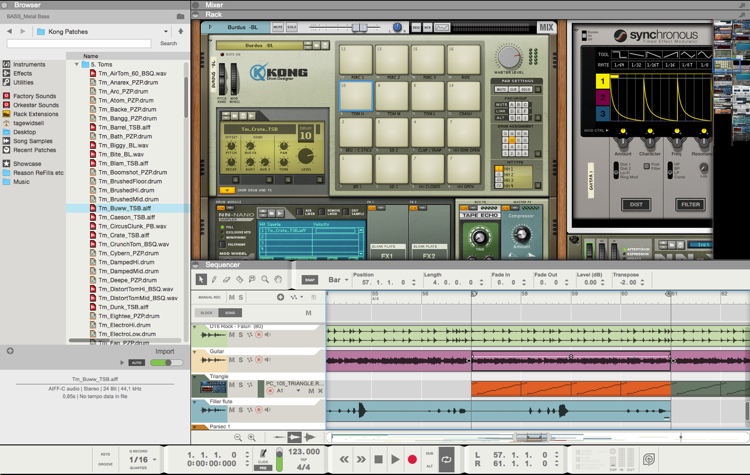This screenshot has height=475, width=750.
Task: Mute the Burdus Kong device
Action: [279, 28]
